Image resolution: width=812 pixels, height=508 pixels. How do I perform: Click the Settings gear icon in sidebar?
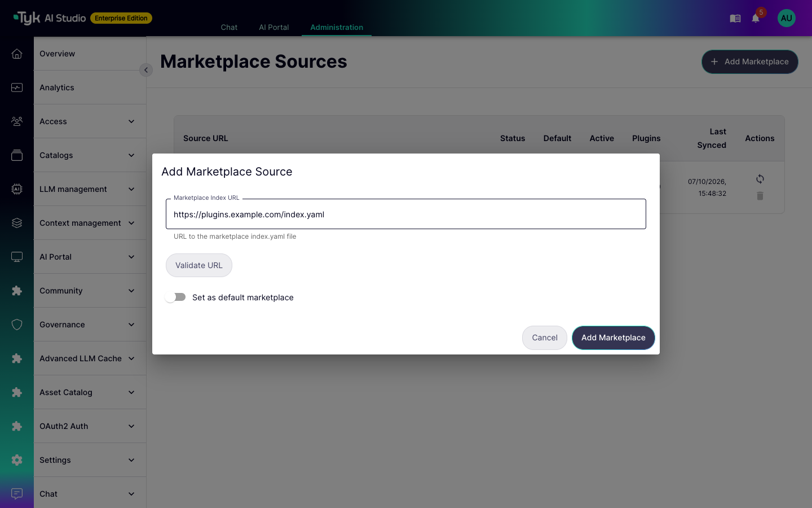(17, 460)
